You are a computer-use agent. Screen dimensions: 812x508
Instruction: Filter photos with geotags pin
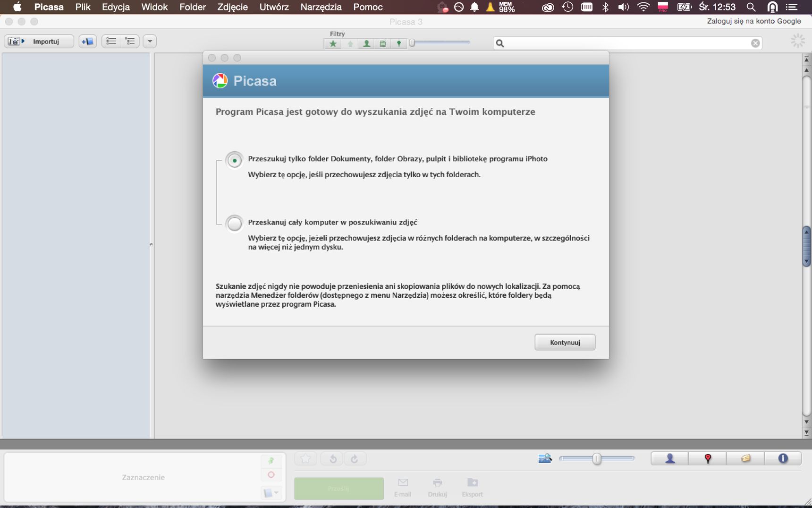(x=399, y=43)
